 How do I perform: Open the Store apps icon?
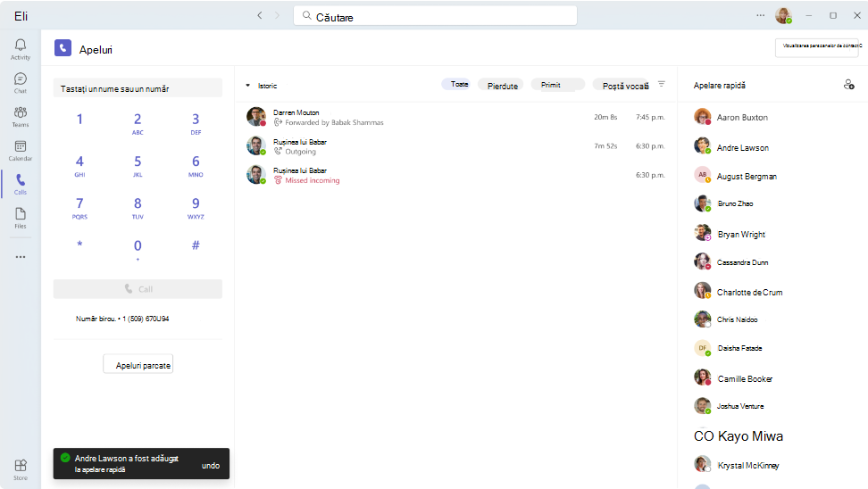[21, 465]
